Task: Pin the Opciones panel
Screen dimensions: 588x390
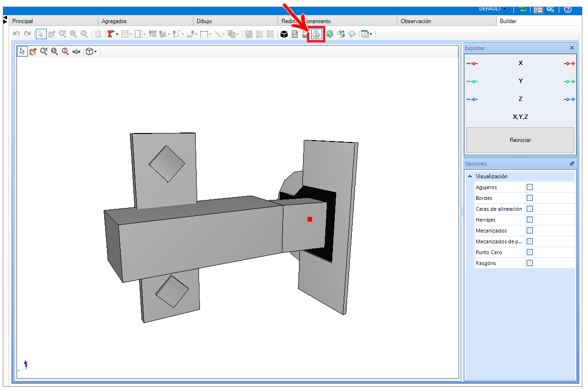Action: (x=572, y=164)
